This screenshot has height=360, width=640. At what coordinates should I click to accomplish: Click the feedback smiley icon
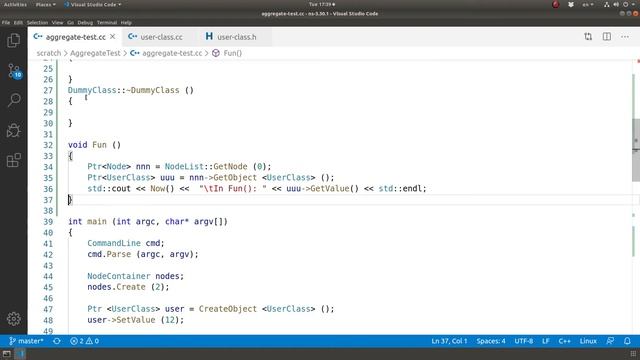coord(610,341)
